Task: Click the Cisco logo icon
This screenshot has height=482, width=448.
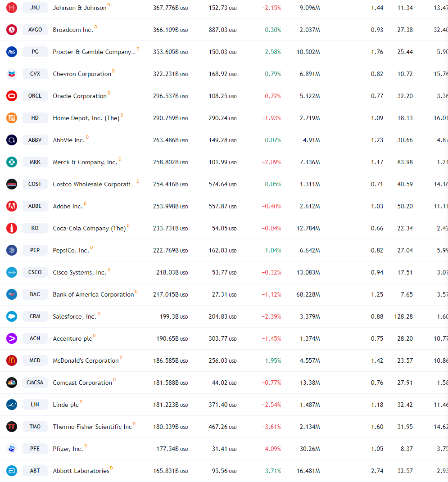Action: click(x=12, y=272)
